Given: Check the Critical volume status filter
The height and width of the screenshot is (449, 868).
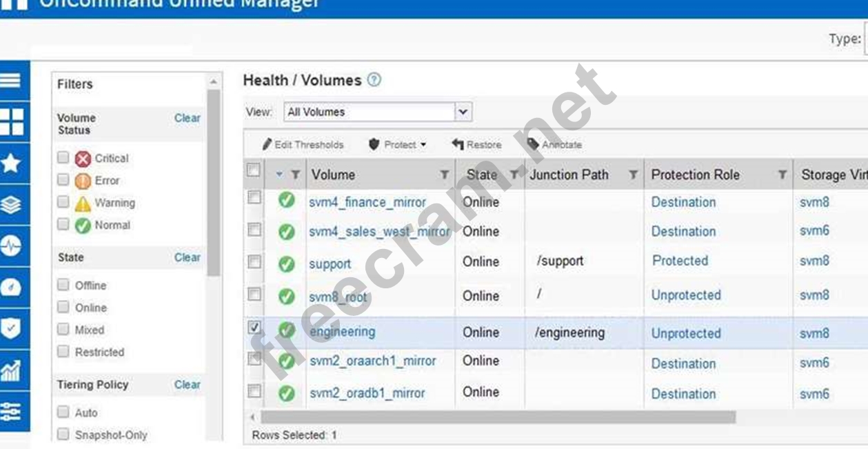Looking at the screenshot, I should 63,158.
